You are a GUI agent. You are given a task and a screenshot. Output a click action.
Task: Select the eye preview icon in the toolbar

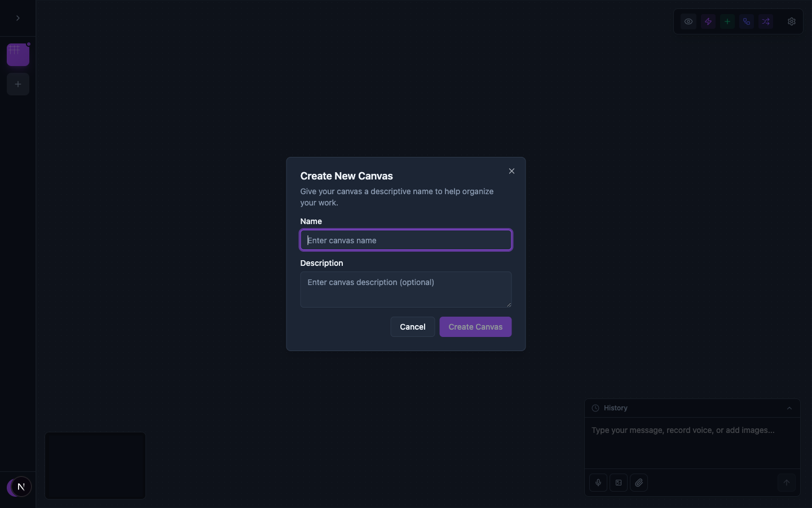(x=688, y=21)
